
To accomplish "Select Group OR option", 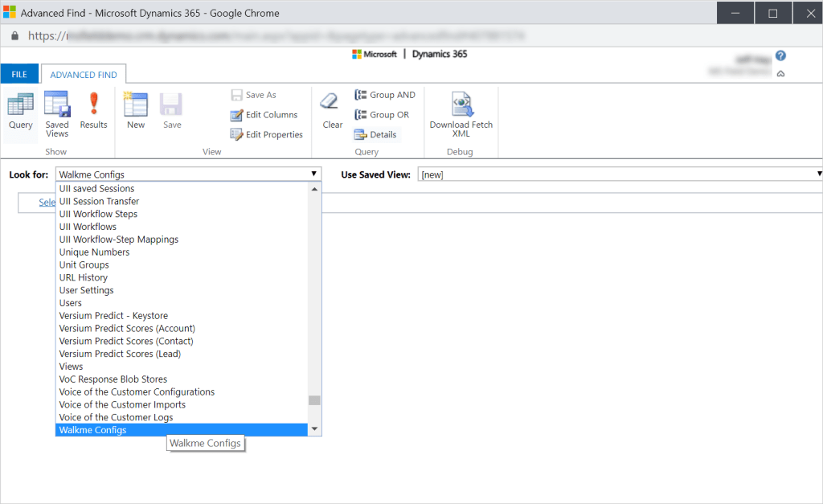I will (x=382, y=115).
